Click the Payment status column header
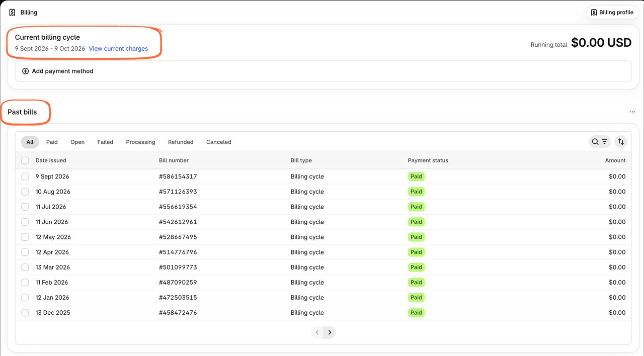 click(428, 160)
